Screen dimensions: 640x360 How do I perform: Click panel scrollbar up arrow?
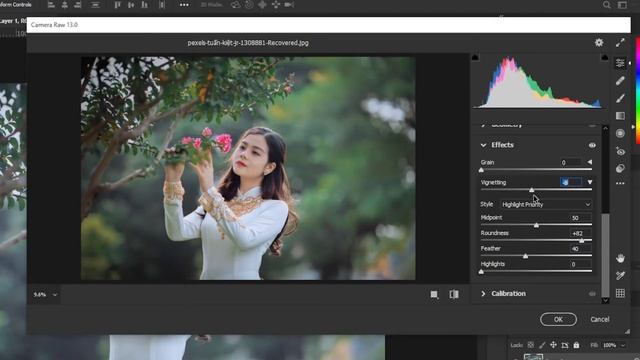pos(605,129)
